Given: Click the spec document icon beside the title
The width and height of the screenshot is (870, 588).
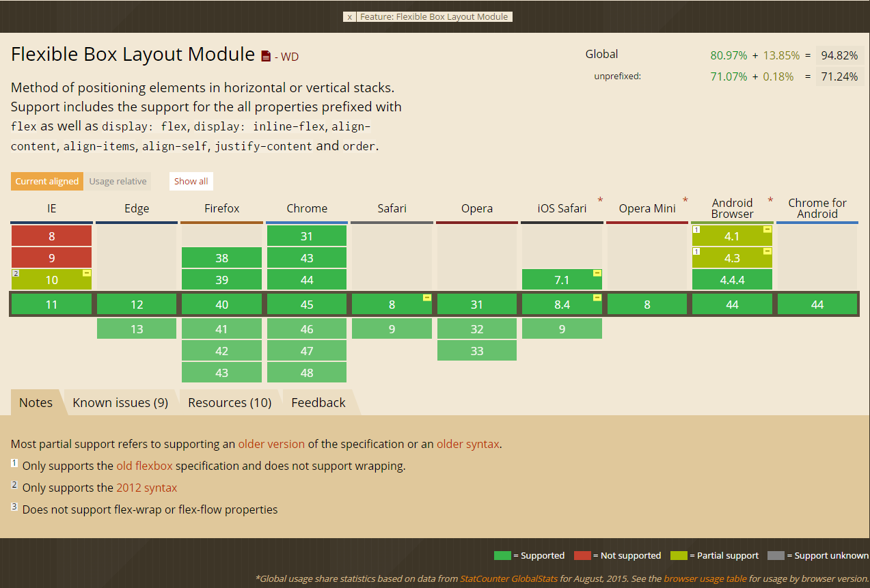Looking at the screenshot, I should point(266,56).
